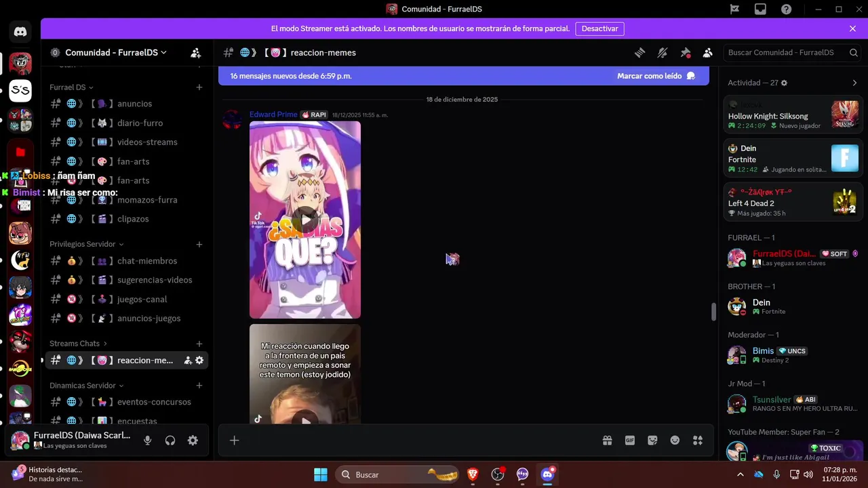Open the anuncios-juegos channel
Viewport: 868px width, 488px height.
point(126,319)
